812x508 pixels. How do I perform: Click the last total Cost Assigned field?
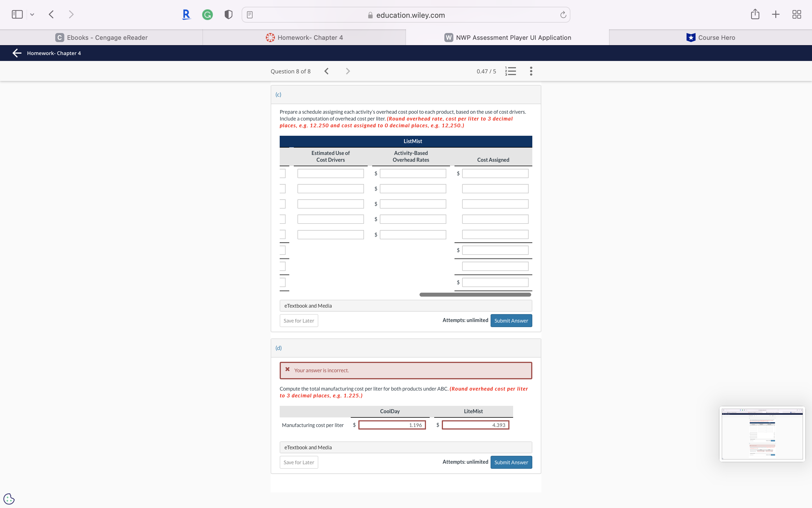coord(495,283)
